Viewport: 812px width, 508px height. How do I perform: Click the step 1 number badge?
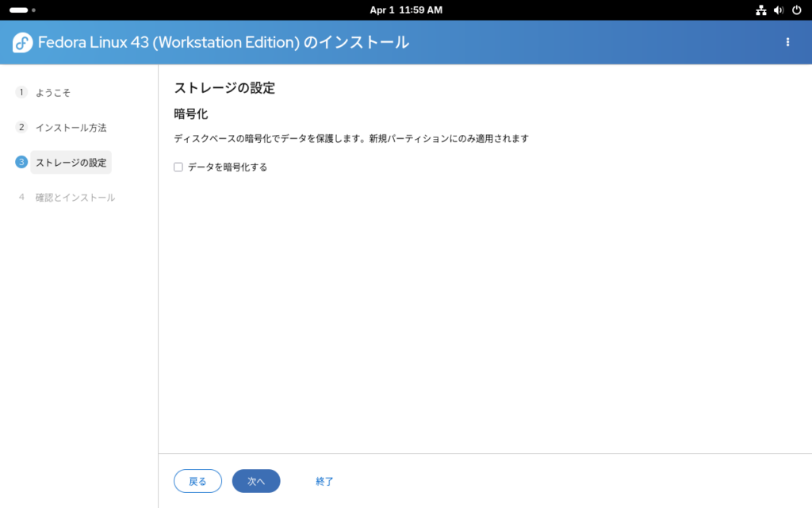(21, 92)
